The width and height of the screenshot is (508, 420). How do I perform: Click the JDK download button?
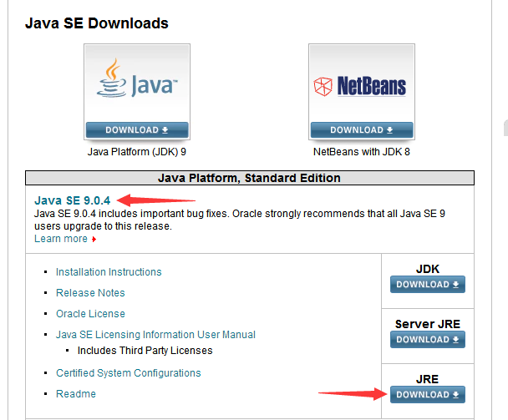427,285
